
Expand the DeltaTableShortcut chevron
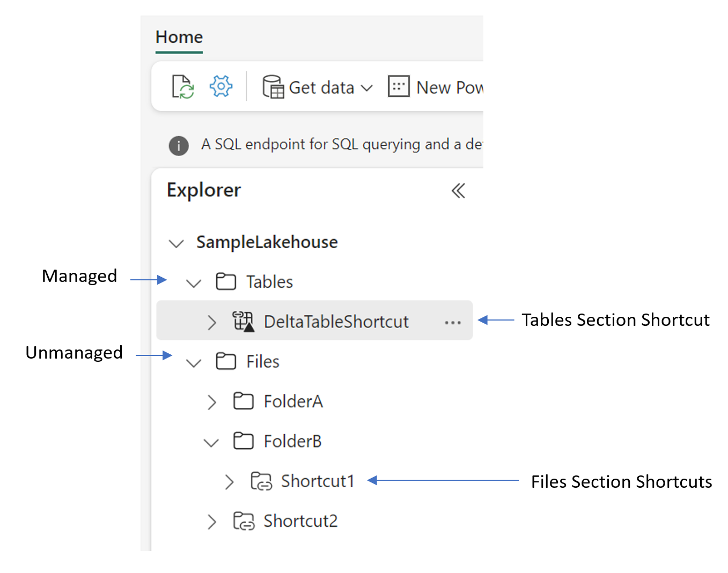[x=211, y=322]
